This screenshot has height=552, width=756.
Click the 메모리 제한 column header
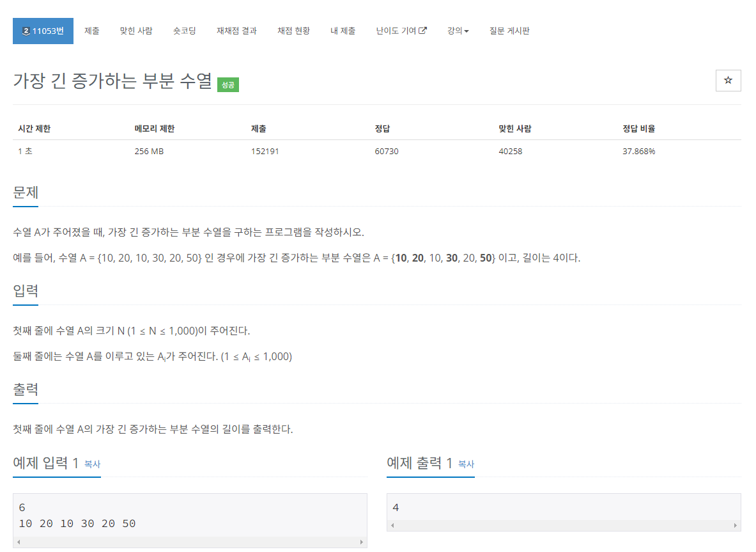(154, 129)
